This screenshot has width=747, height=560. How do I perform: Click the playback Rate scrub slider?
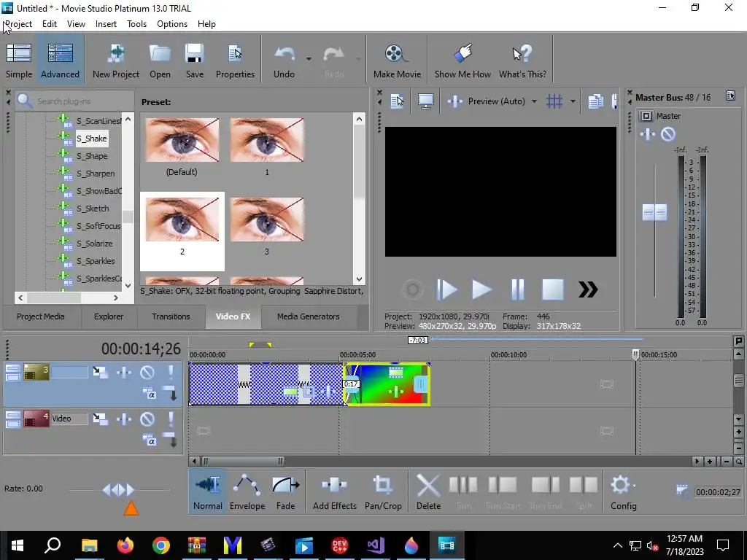[119, 489]
